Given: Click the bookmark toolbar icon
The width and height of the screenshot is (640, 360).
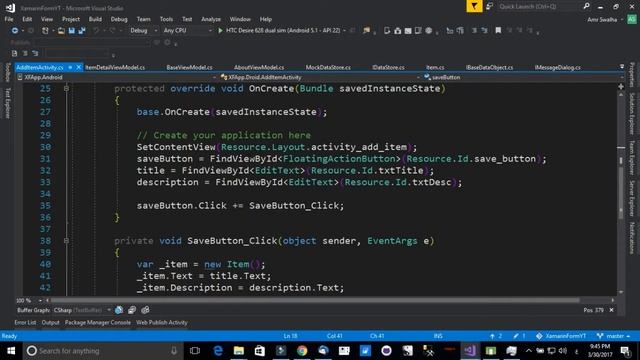Looking at the screenshot, I should coord(498,31).
